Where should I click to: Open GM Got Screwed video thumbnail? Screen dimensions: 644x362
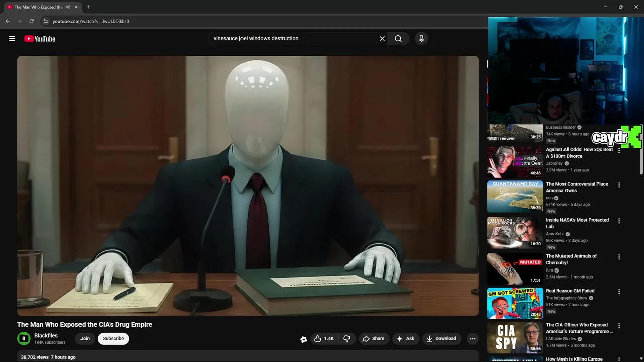[x=515, y=303]
